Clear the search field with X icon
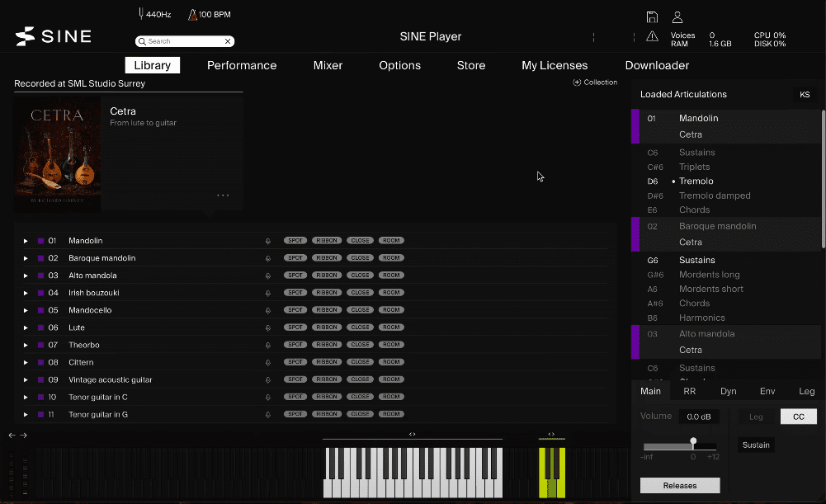Screen dimensions: 826x504 tap(228, 41)
